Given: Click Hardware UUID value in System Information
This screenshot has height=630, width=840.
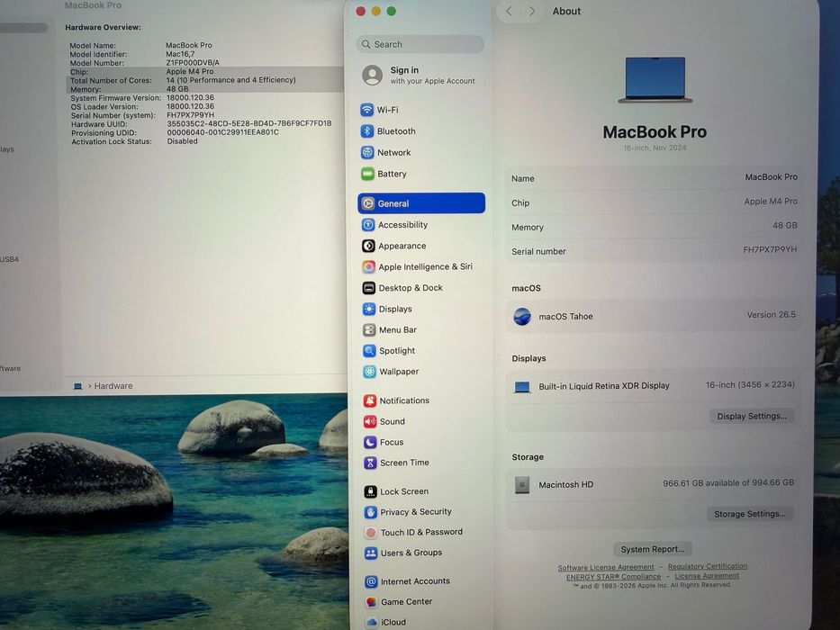Looking at the screenshot, I should [249, 123].
